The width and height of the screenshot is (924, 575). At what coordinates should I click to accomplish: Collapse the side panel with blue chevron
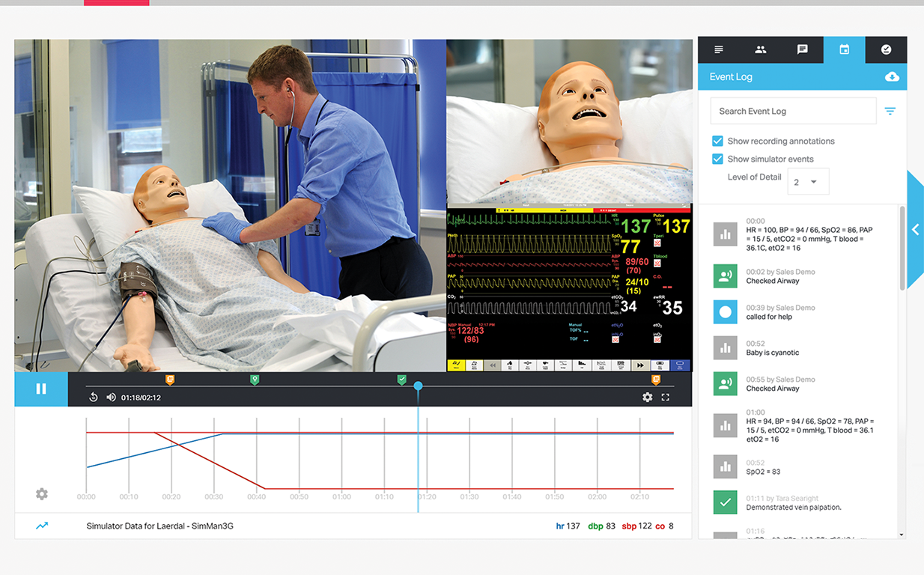click(915, 230)
